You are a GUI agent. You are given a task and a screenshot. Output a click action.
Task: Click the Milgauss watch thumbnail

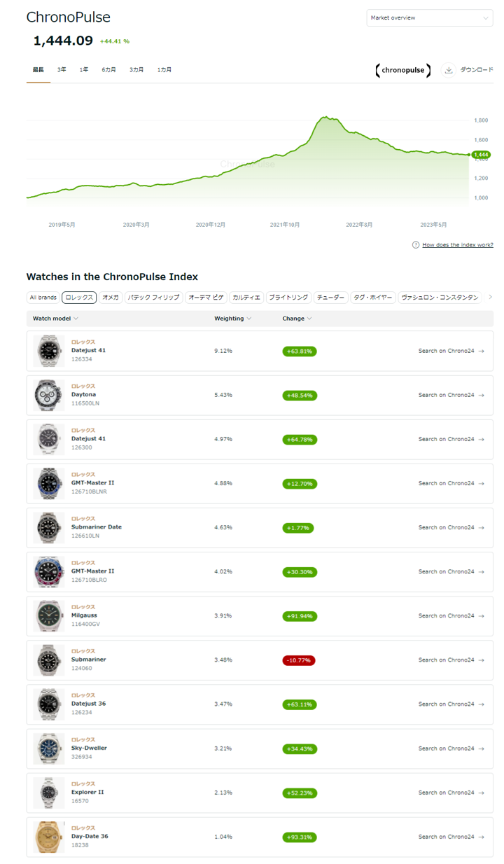(49, 616)
